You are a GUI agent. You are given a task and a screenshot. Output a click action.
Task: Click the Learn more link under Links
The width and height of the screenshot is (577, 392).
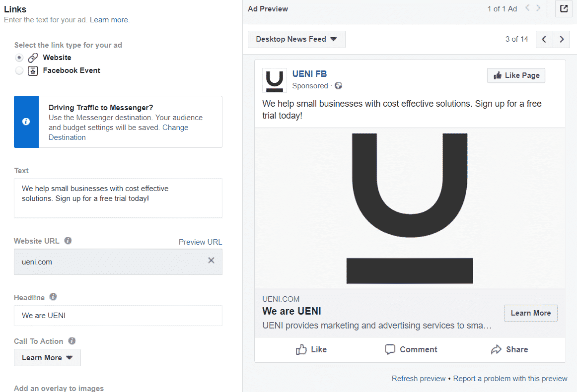click(109, 20)
